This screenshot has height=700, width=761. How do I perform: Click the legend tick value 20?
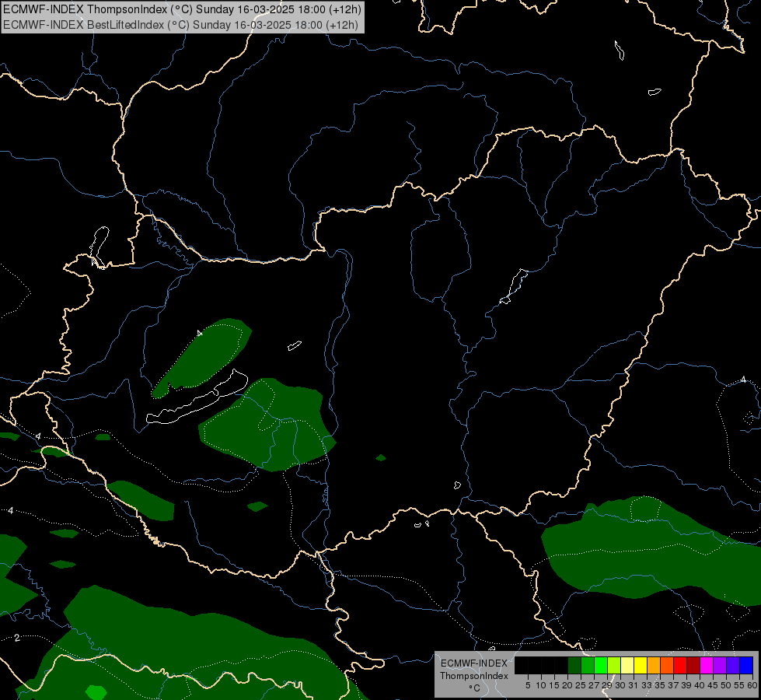[567, 685]
